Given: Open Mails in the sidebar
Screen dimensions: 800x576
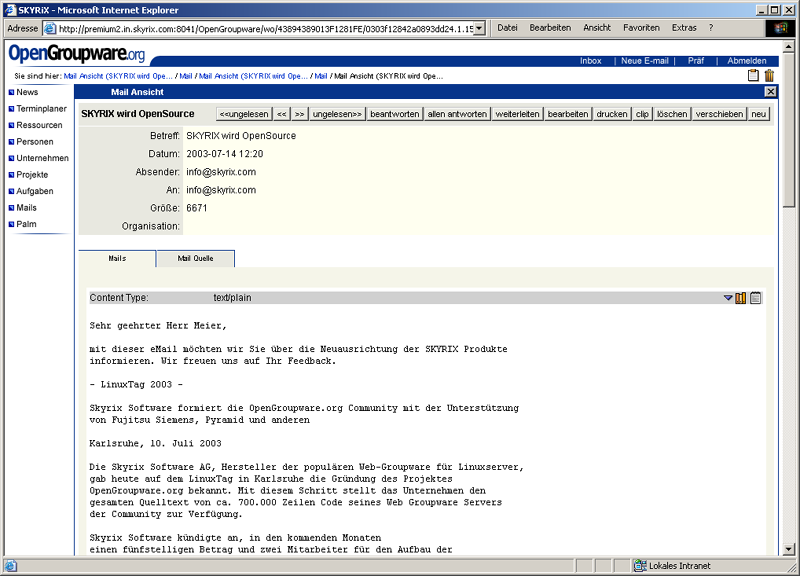Looking at the screenshot, I should pos(27,208).
